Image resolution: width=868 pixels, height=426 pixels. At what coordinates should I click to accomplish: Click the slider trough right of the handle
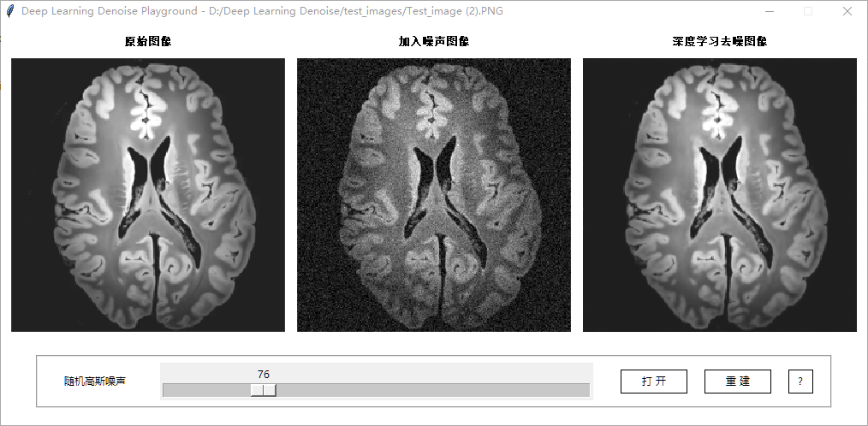433,390
